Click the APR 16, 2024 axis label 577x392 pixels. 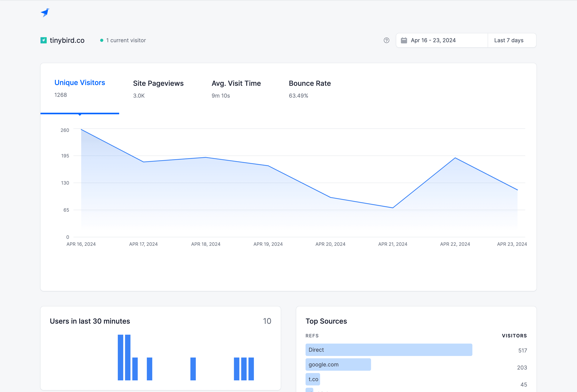[x=81, y=244]
